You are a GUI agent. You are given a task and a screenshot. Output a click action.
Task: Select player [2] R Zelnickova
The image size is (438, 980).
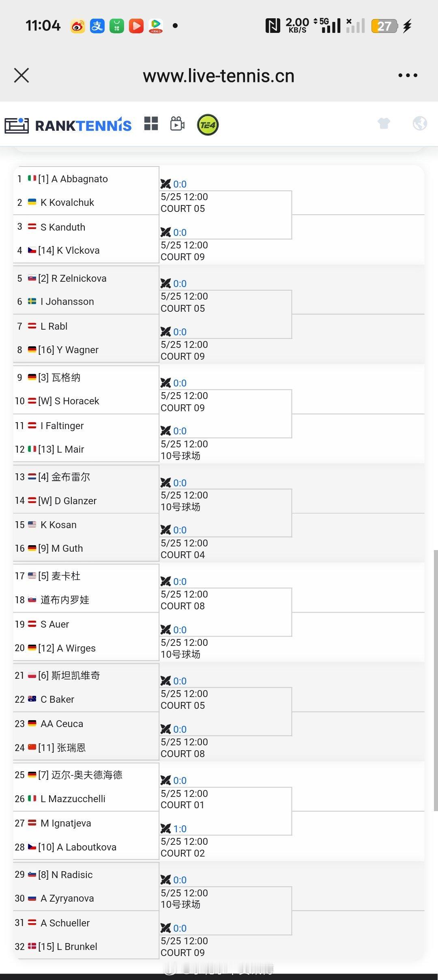[72, 278]
